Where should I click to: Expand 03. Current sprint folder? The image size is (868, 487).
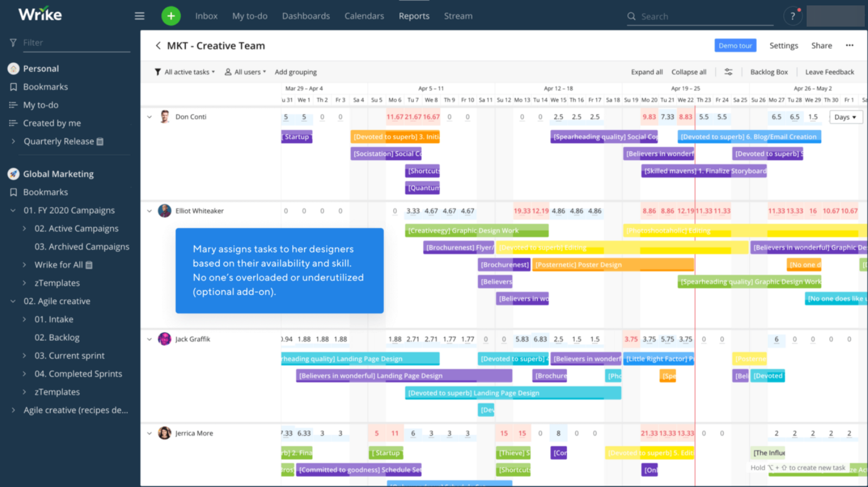tap(24, 356)
